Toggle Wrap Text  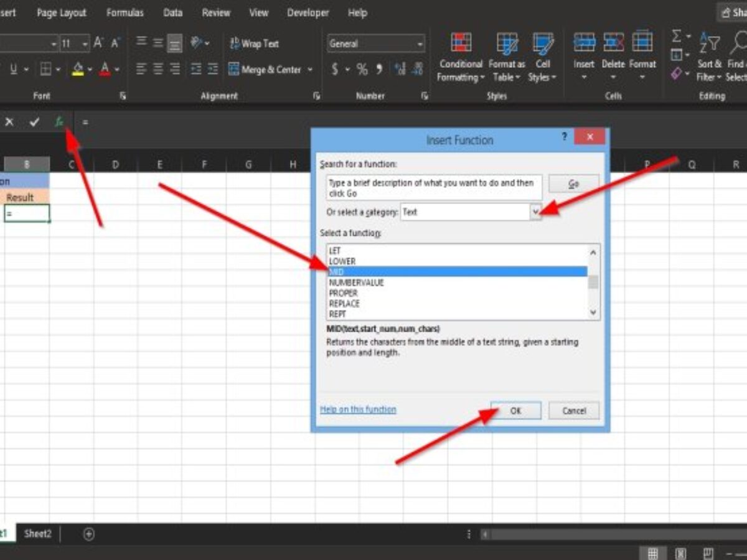point(254,44)
